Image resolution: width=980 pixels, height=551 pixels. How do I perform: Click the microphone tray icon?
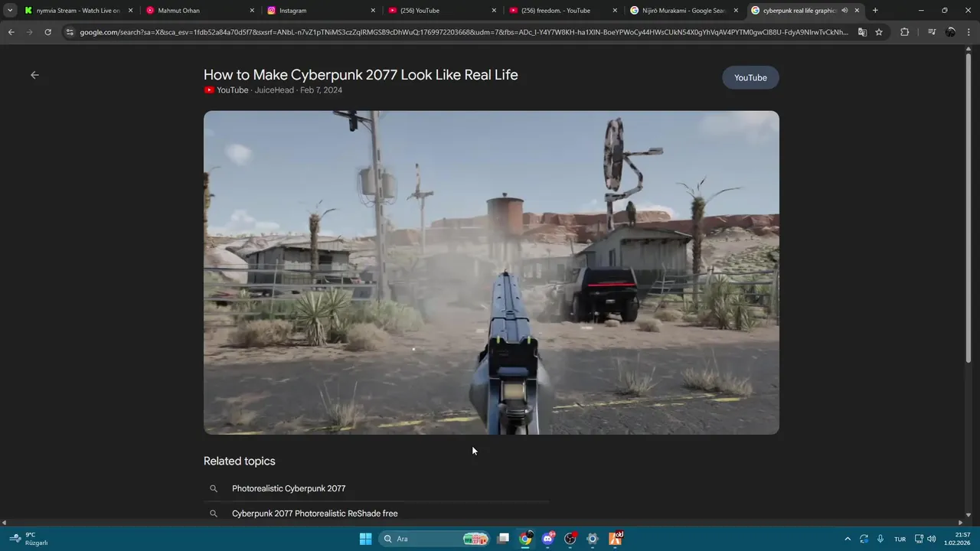pos(880,539)
